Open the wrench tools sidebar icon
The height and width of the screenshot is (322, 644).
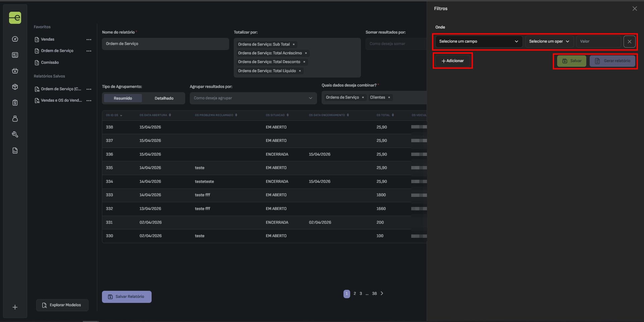click(x=15, y=135)
